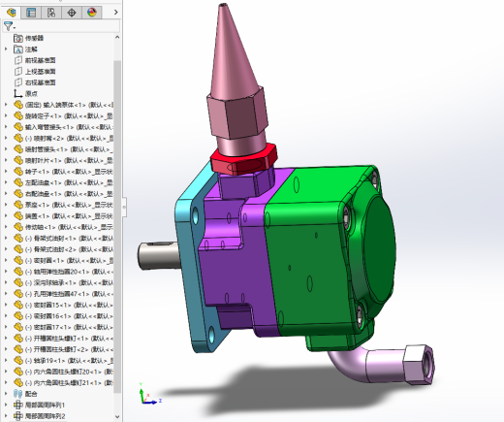
Task: Open the funnel filter dropdown
Action: click(x=9, y=26)
